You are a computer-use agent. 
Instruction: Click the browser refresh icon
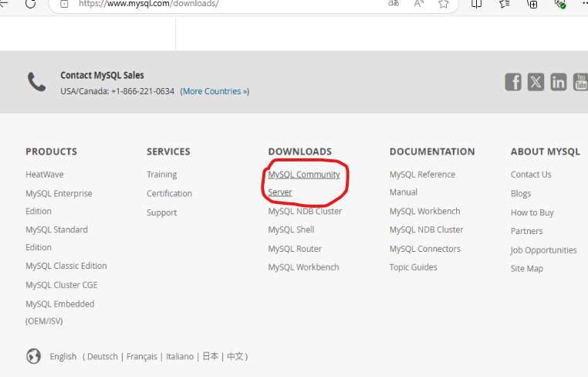click(30, 4)
